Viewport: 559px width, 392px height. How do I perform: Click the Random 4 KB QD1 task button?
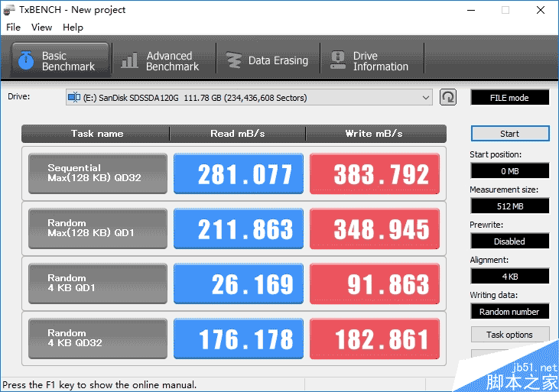(x=98, y=283)
